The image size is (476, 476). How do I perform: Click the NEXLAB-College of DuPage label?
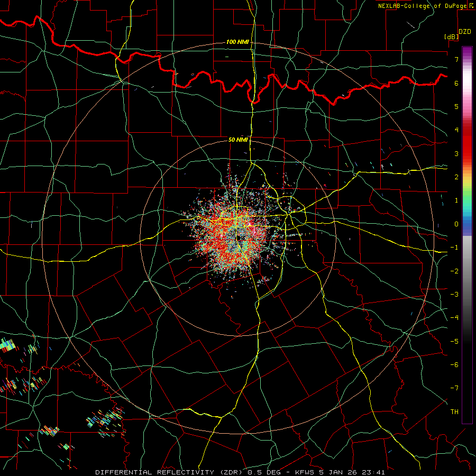(422, 6)
